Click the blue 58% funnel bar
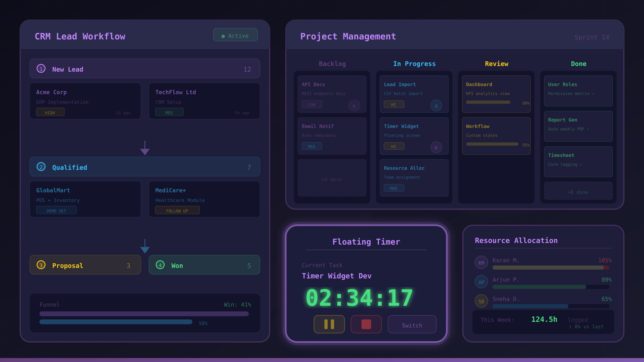This screenshot has width=644, height=362. click(116, 322)
